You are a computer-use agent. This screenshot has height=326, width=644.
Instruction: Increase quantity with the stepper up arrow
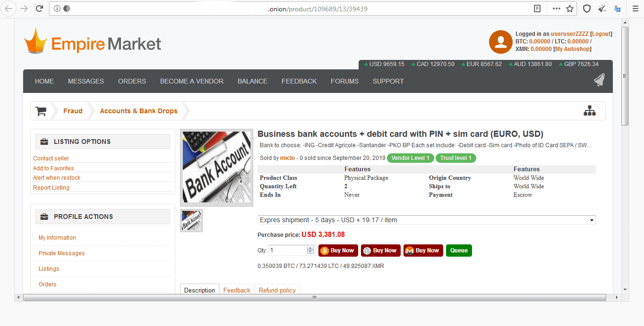310,248
